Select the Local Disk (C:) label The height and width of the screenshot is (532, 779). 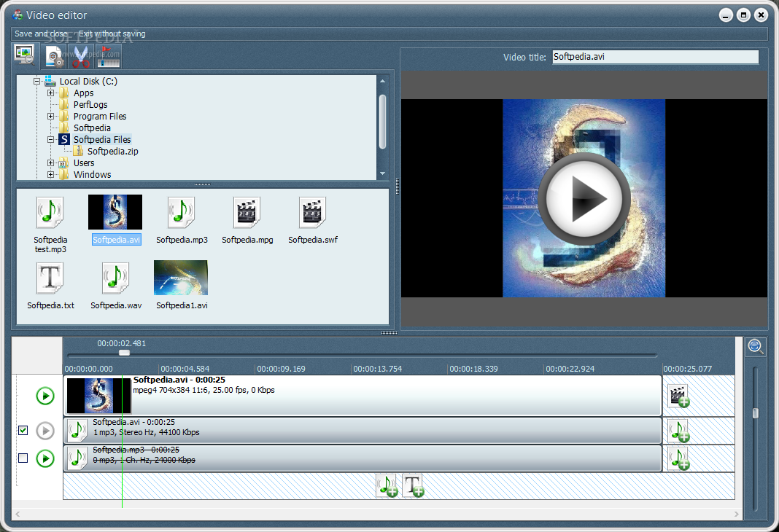88,81
